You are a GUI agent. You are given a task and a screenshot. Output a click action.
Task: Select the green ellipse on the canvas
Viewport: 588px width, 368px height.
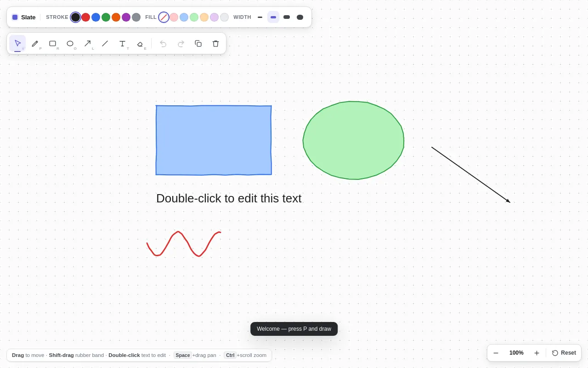coord(353,140)
